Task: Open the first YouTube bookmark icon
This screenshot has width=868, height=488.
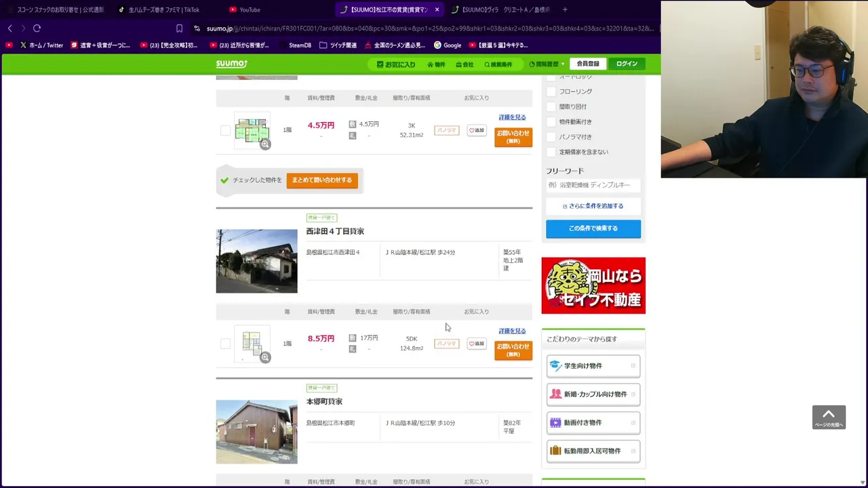Action: click(9, 45)
